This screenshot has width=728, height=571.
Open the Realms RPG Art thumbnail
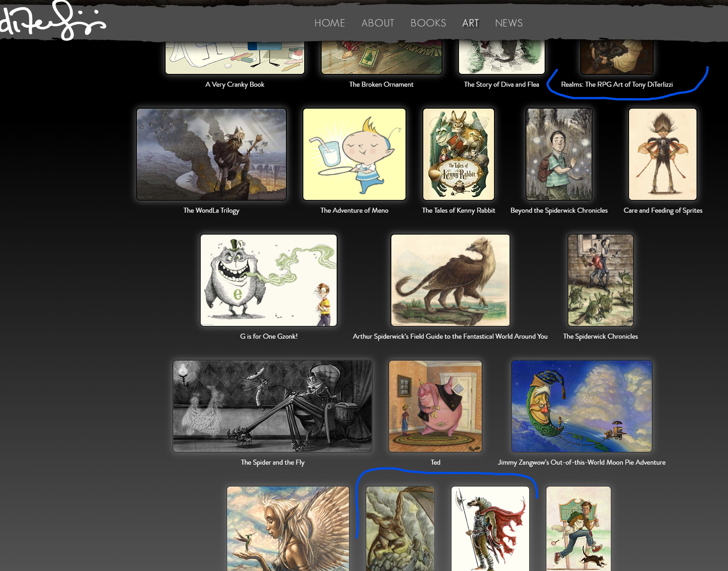[617, 57]
